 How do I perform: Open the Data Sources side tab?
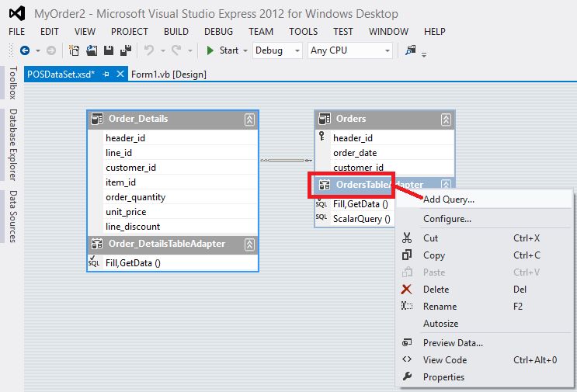coord(13,217)
